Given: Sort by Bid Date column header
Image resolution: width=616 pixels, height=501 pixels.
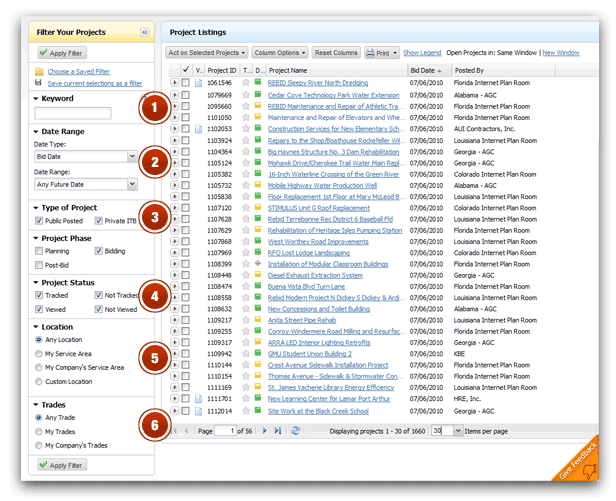Looking at the screenshot, I should [426, 71].
